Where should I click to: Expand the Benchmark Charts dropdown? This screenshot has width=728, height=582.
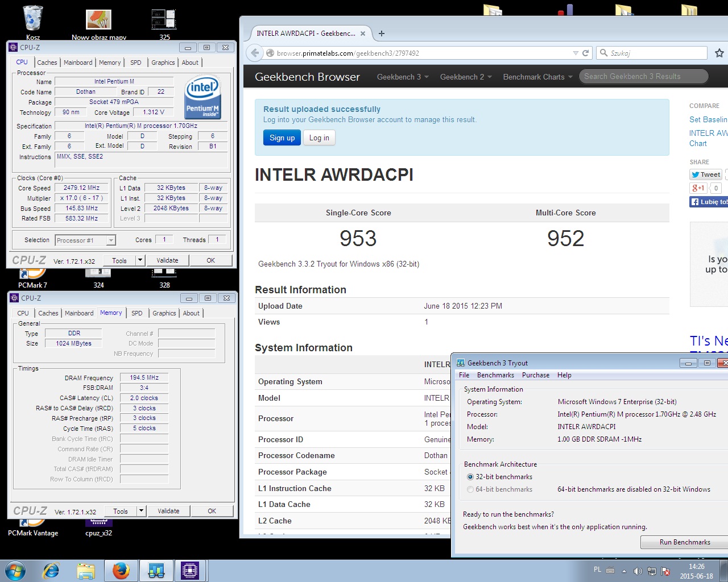pyautogui.click(x=537, y=77)
